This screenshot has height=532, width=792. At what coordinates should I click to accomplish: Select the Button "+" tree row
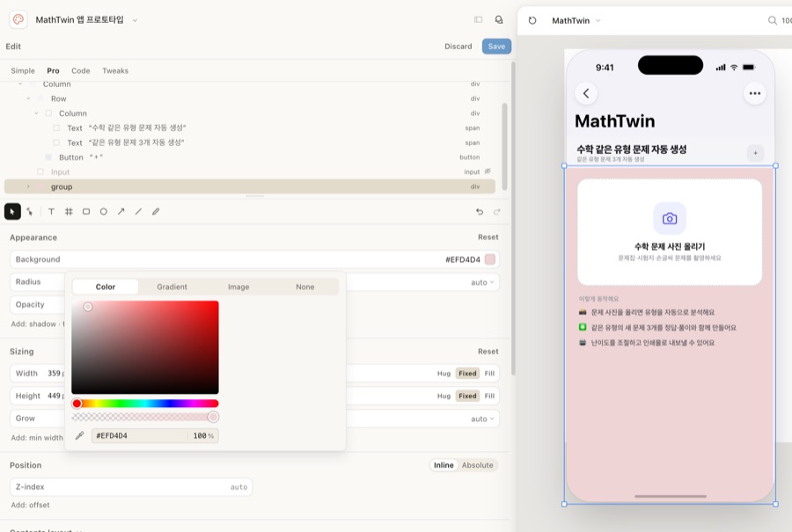(250, 157)
